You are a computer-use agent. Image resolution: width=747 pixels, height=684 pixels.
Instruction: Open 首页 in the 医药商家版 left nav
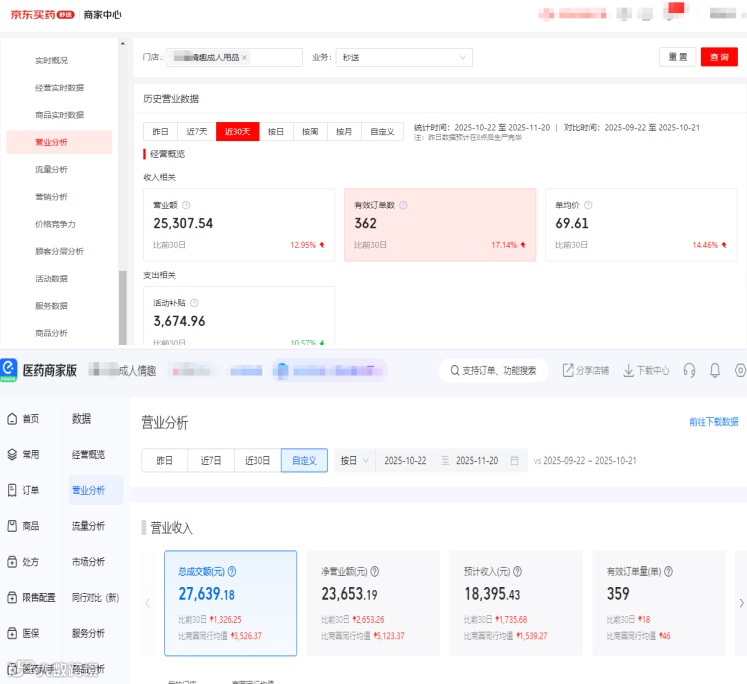click(24, 419)
